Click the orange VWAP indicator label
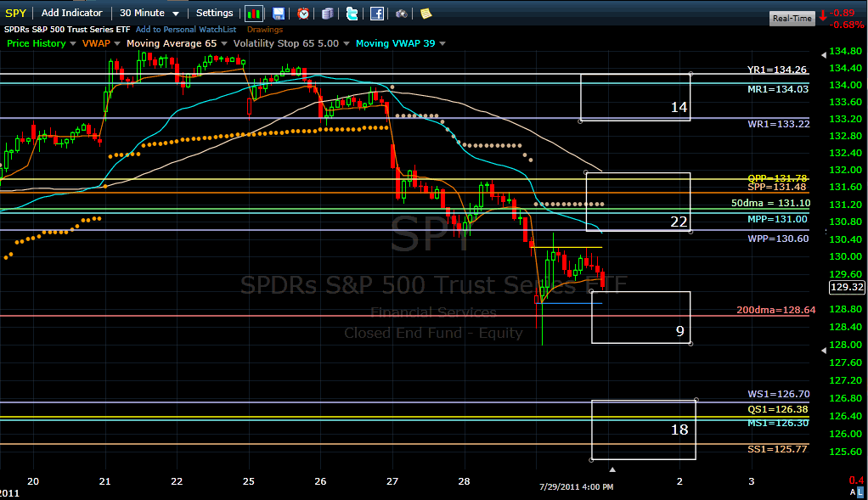Viewport: 868px width, 500px height. coord(96,43)
